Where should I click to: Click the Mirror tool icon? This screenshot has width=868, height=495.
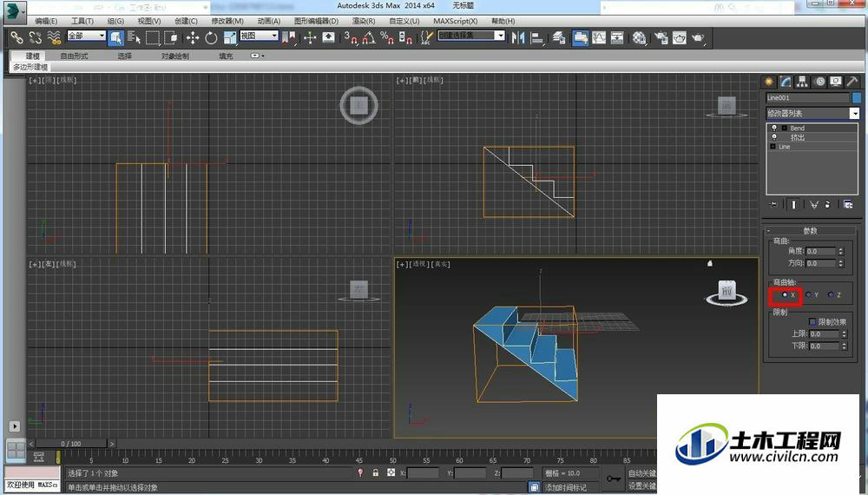click(518, 37)
